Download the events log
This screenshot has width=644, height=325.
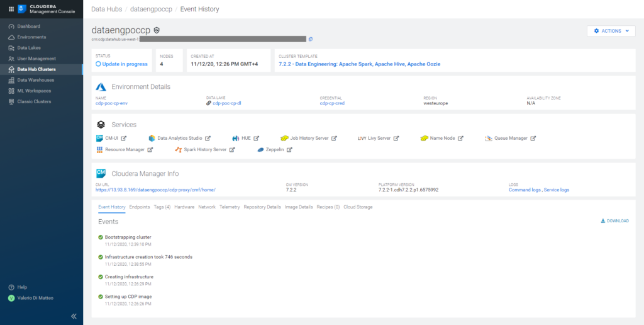615,221
